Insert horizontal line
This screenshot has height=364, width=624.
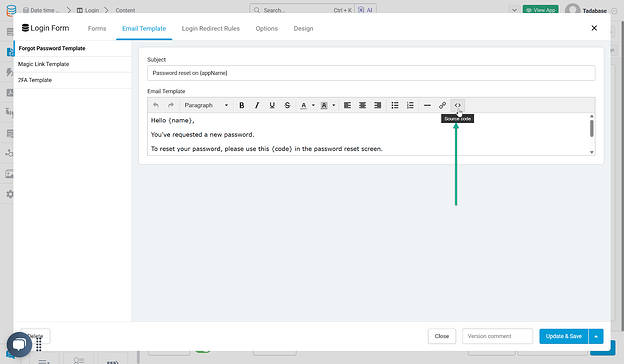[427, 105]
